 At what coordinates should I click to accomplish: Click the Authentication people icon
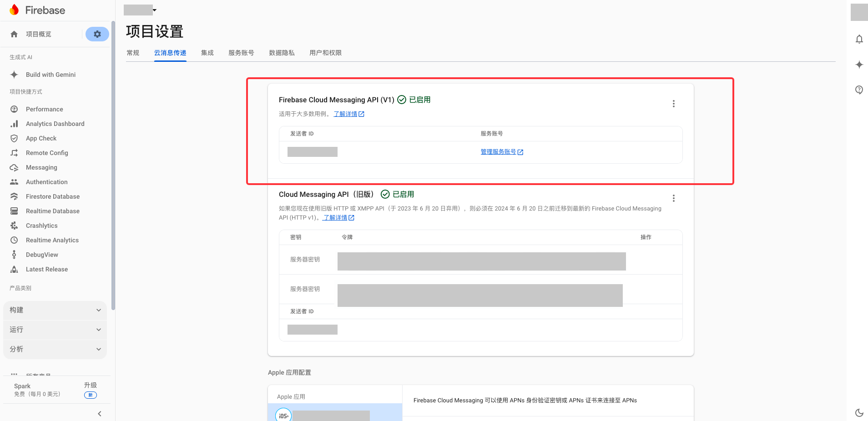[14, 182]
